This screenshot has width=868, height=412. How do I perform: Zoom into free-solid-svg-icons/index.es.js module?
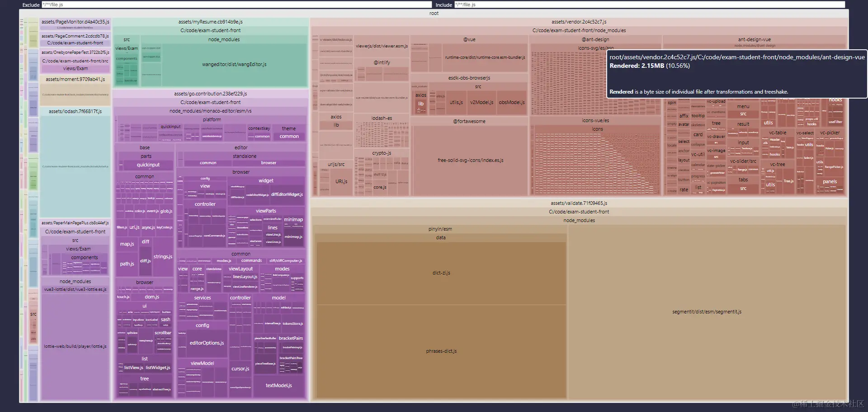click(470, 160)
